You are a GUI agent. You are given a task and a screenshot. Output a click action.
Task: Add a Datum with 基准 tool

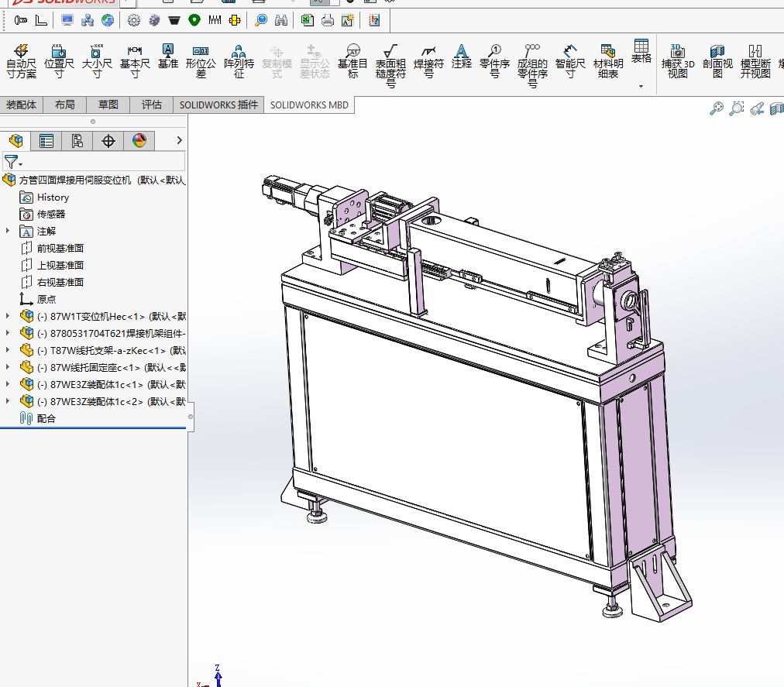(168, 56)
